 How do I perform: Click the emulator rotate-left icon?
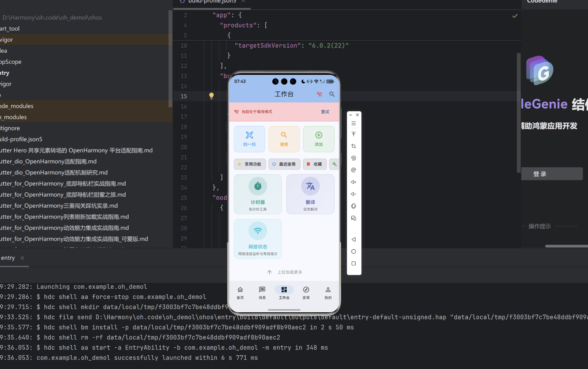[x=354, y=158]
